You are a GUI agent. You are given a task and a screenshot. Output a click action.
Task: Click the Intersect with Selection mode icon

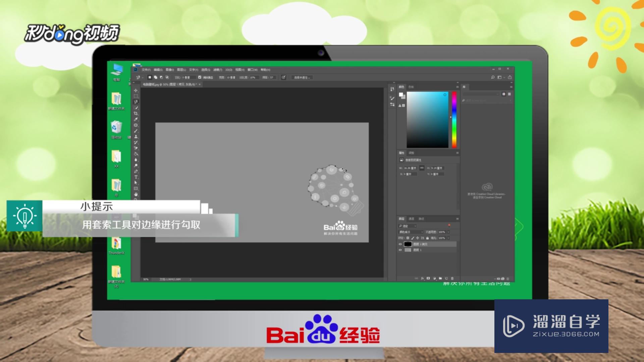(x=167, y=77)
